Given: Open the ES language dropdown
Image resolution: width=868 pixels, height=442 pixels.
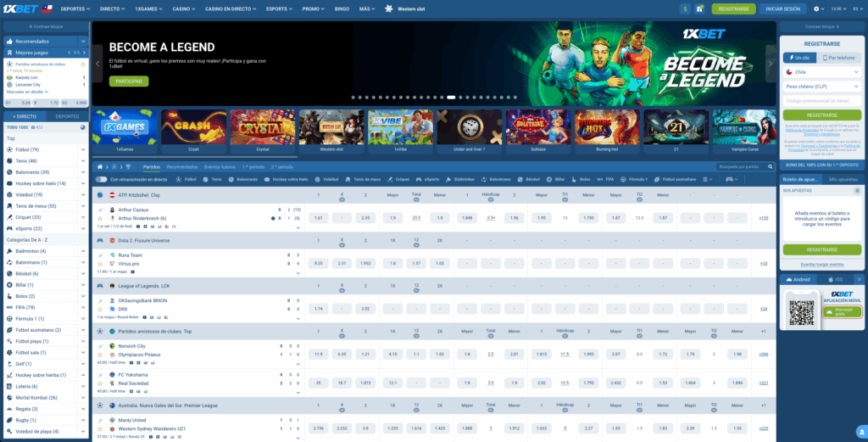Looking at the screenshot, I should click(857, 8).
